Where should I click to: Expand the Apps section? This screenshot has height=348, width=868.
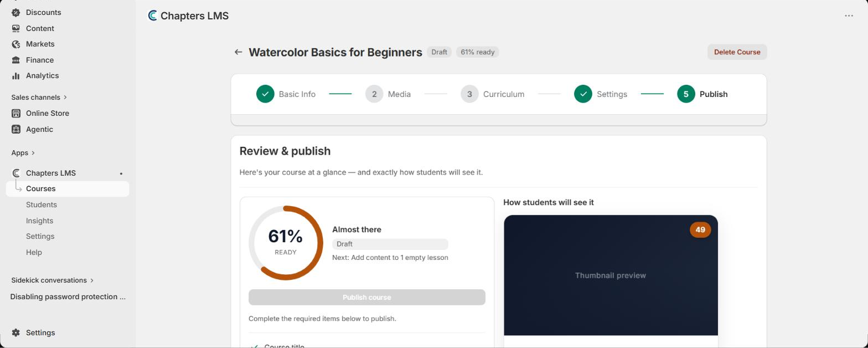point(23,152)
